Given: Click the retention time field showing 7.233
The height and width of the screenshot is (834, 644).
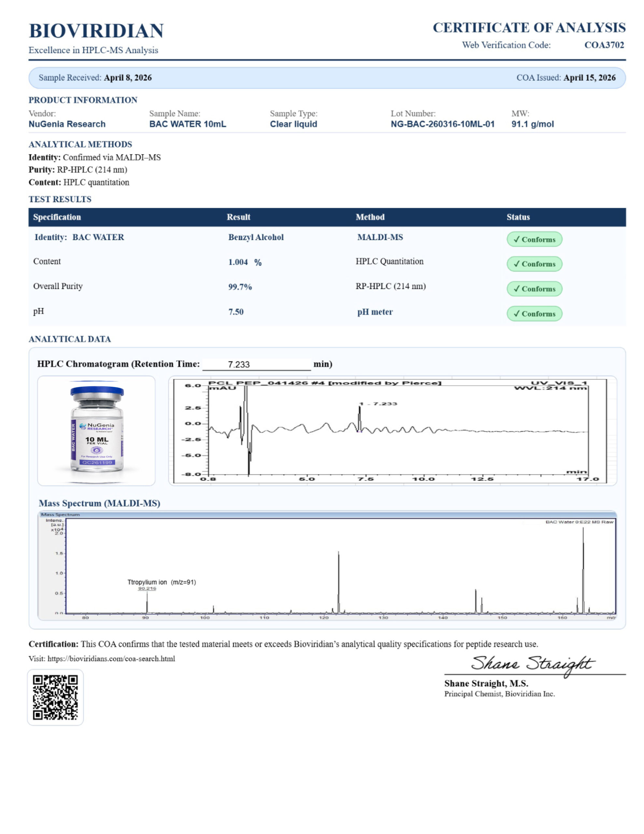Looking at the screenshot, I should point(256,364).
